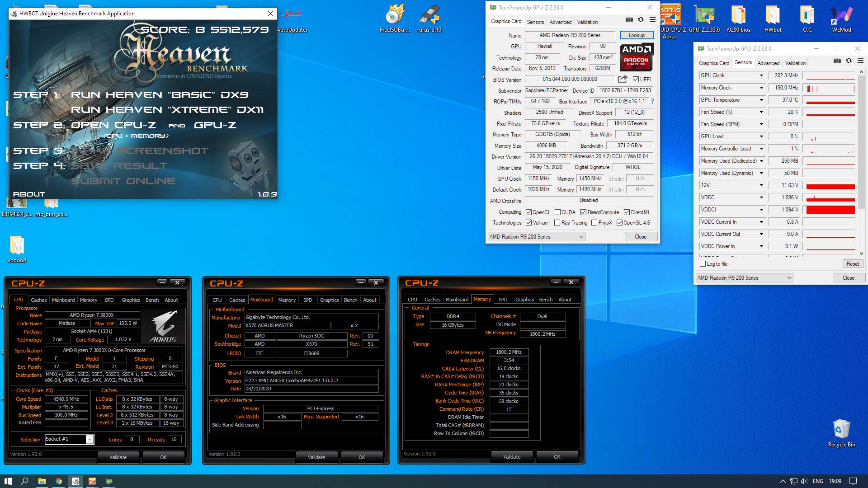Open AutoUpdater desktop icon
The width and height of the screenshot is (868, 488).
tap(292, 20)
